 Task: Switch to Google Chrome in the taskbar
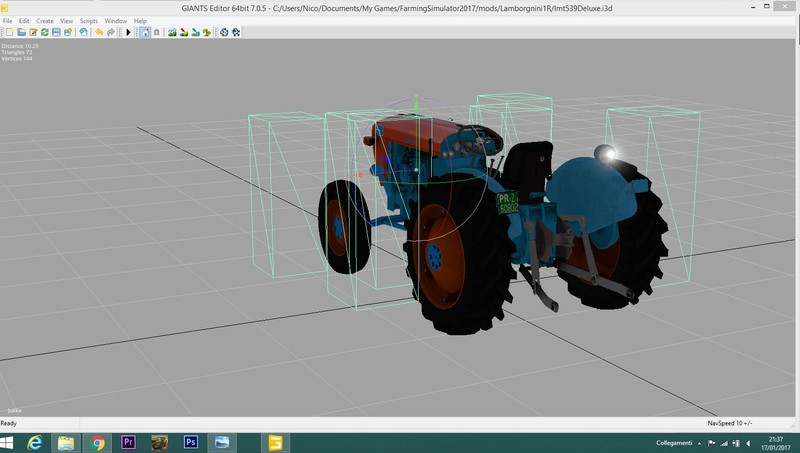tap(97, 442)
